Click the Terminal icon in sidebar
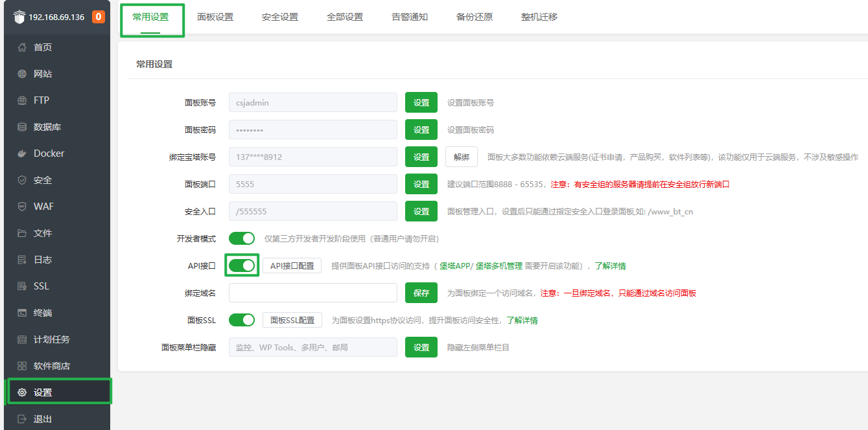 (22, 313)
